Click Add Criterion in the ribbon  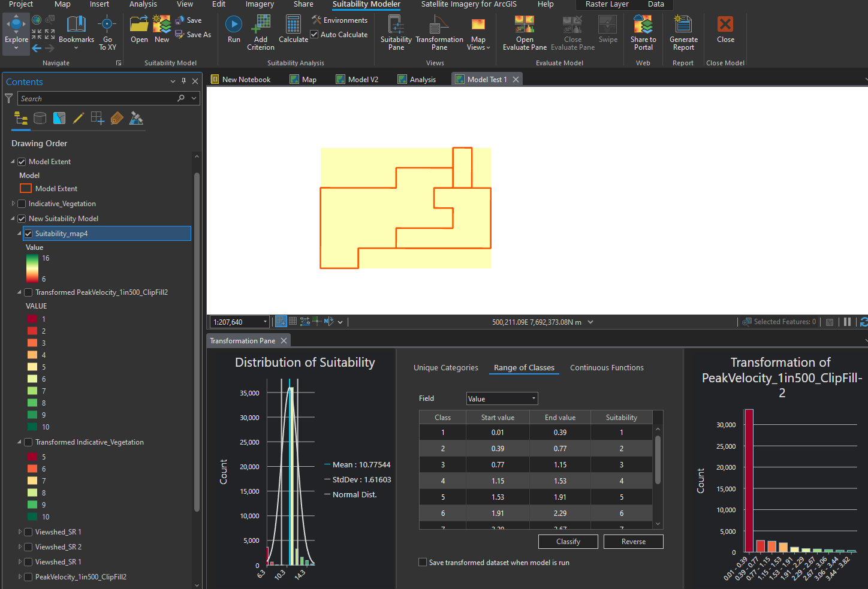coord(261,33)
